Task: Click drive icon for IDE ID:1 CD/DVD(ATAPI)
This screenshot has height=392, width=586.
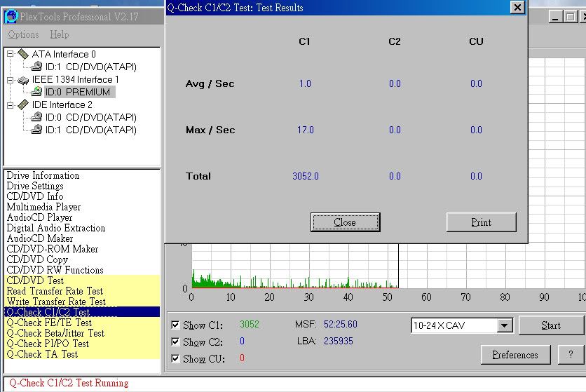Action: coord(36,130)
